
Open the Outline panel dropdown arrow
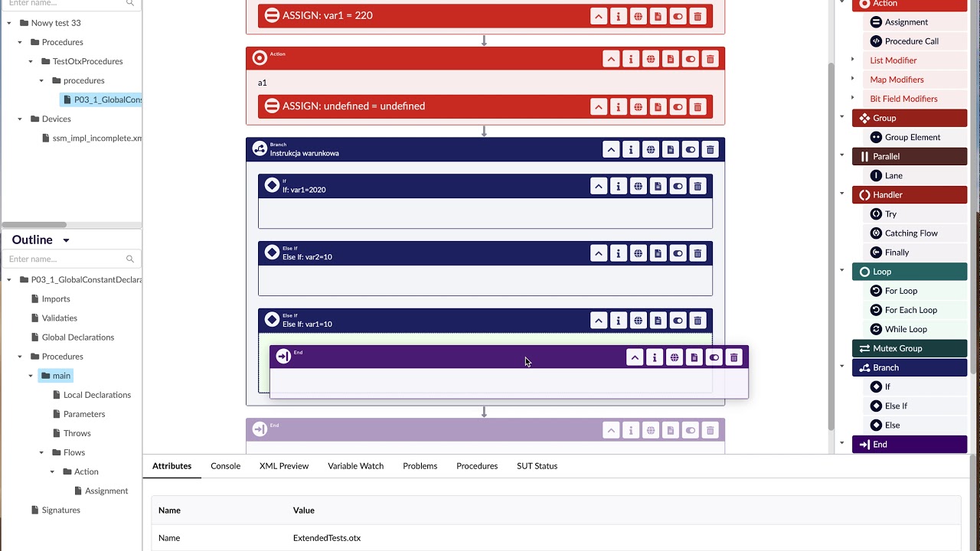66,240
